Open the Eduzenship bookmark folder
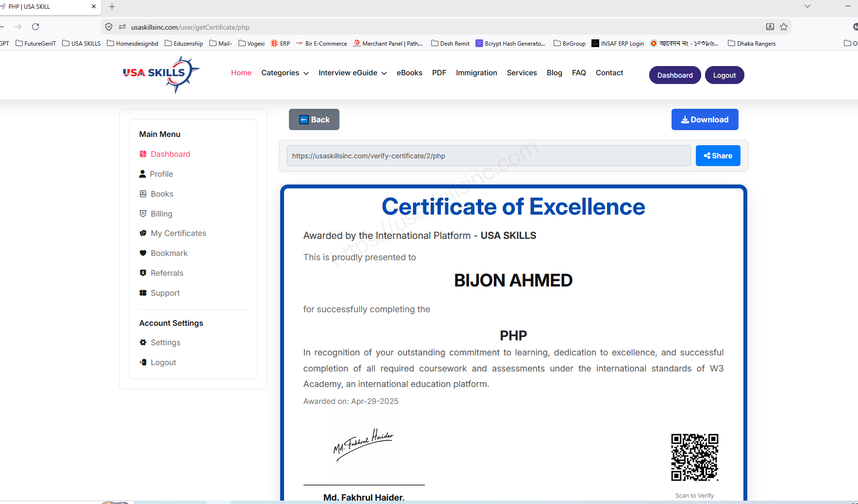Screen dimensions: 858x504 (184, 43)
